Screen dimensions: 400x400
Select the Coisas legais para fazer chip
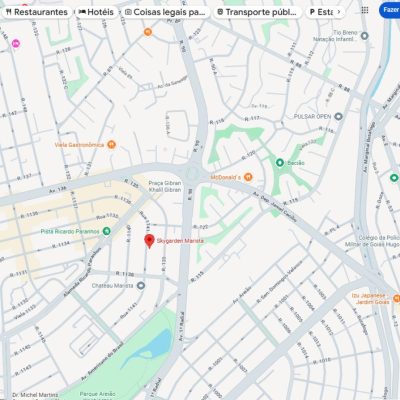click(x=165, y=12)
